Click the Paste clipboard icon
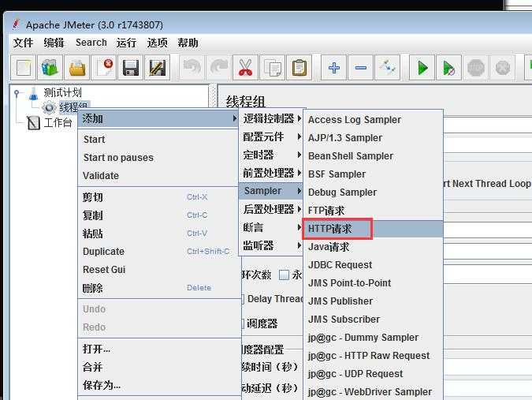 [299, 67]
